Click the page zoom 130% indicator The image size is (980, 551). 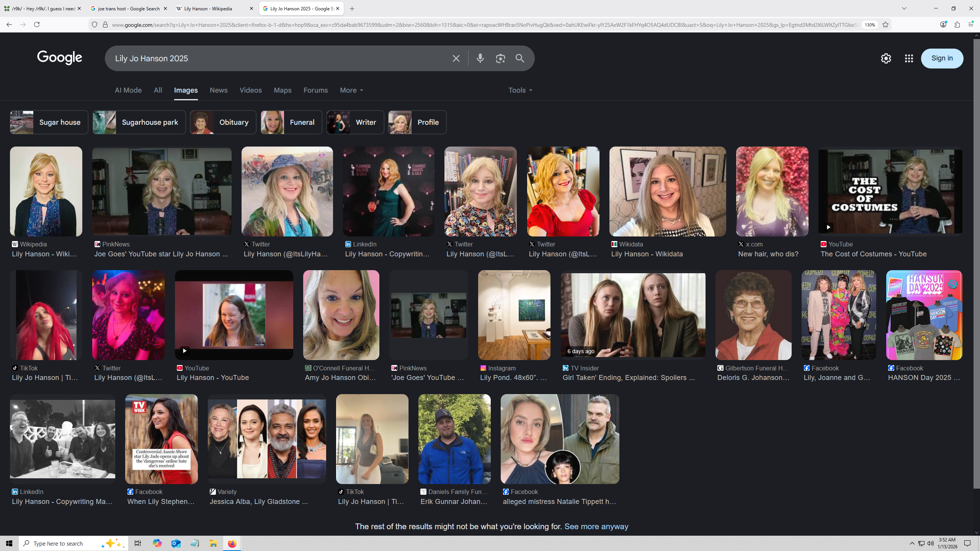pyautogui.click(x=870, y=25)
